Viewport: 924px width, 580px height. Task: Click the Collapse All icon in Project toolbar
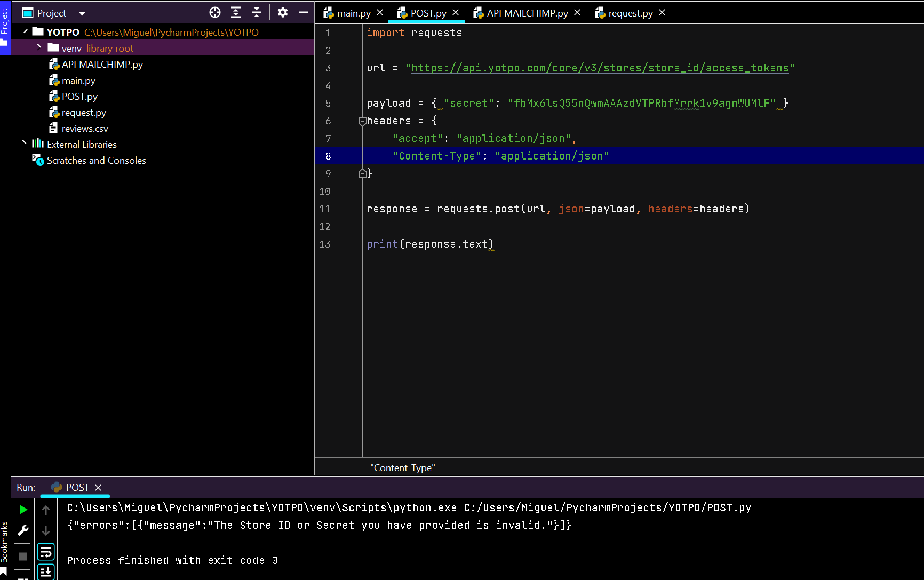tap(257, 13)
